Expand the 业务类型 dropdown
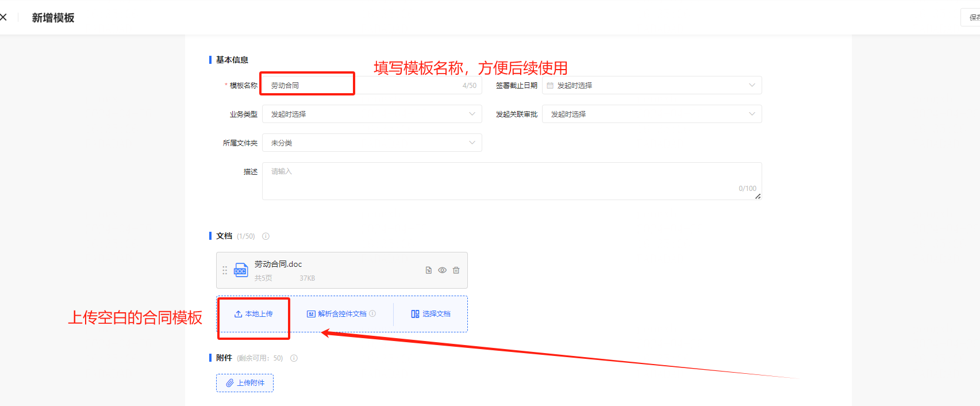 372,114
